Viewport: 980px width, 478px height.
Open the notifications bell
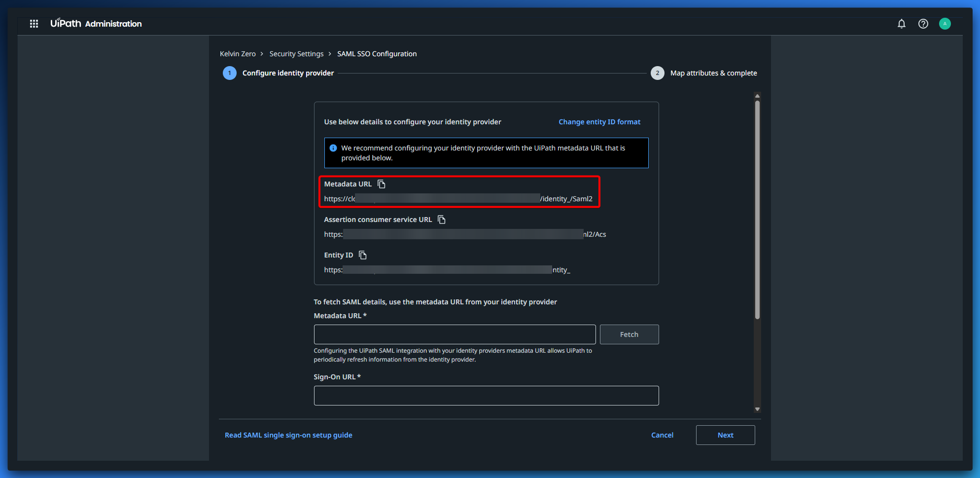tap(902, 24)
